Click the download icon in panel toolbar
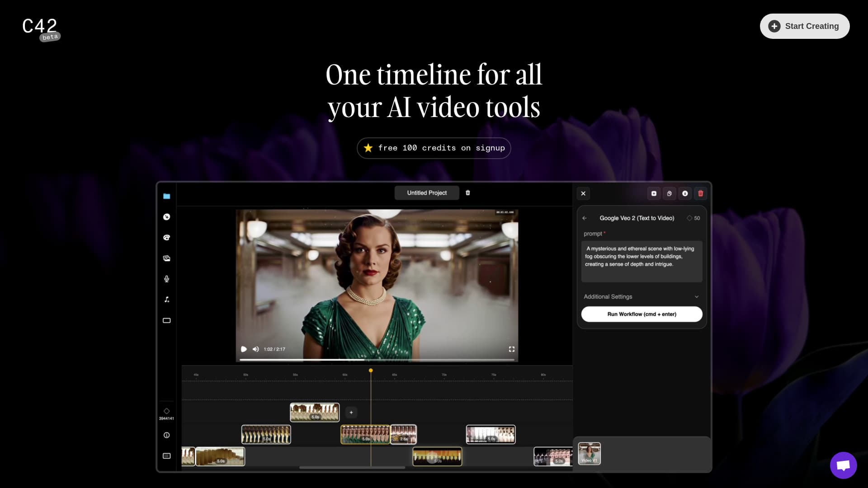The height and width of the screenshot is (488, 868). pos(685,193)
